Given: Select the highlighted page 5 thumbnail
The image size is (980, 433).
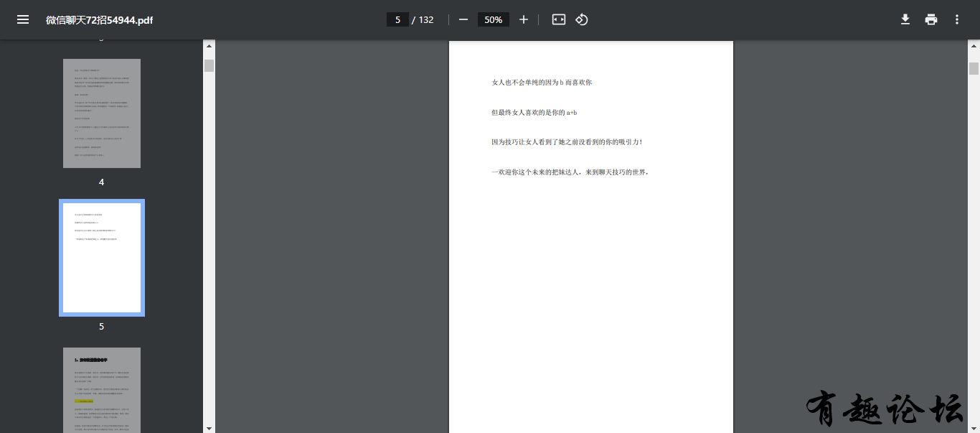Looking at the screenshot, I should tap(102, 258).
